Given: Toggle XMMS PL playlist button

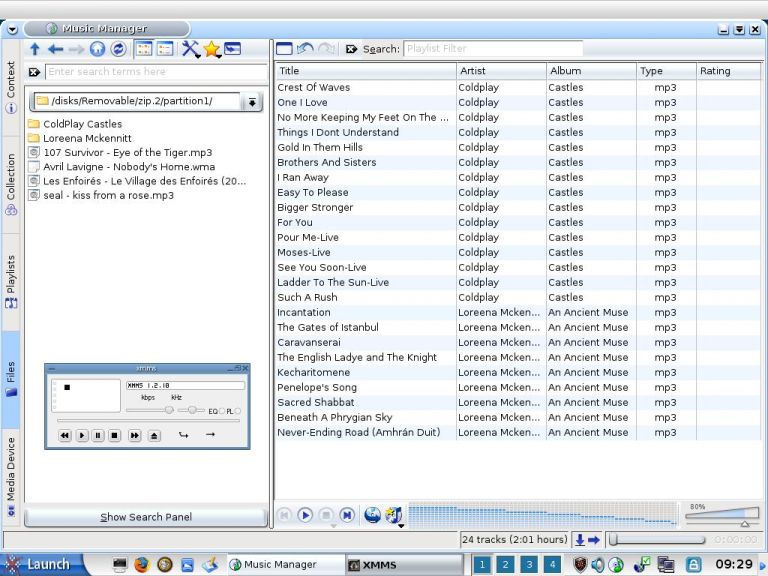Looking at the screenshot, I should pos(233,411).
